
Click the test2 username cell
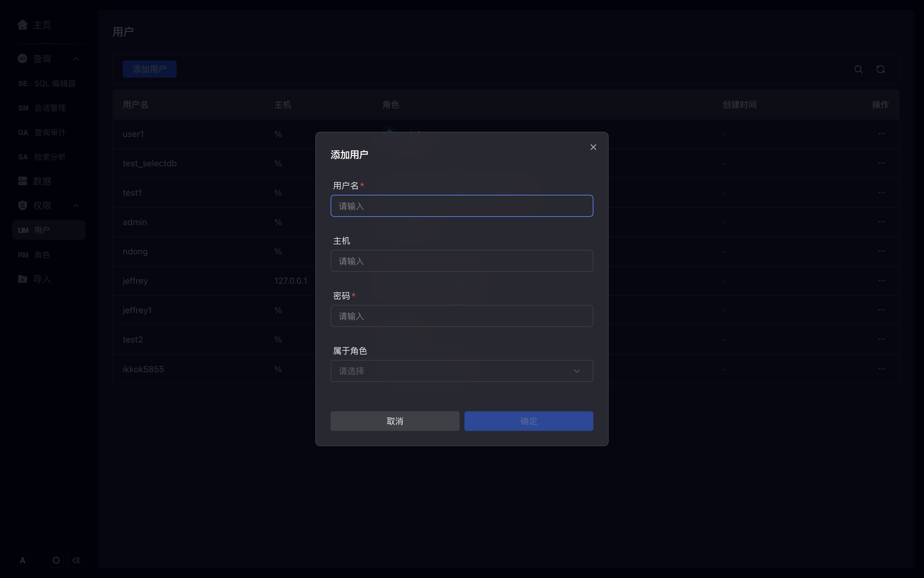coord(133,339)
